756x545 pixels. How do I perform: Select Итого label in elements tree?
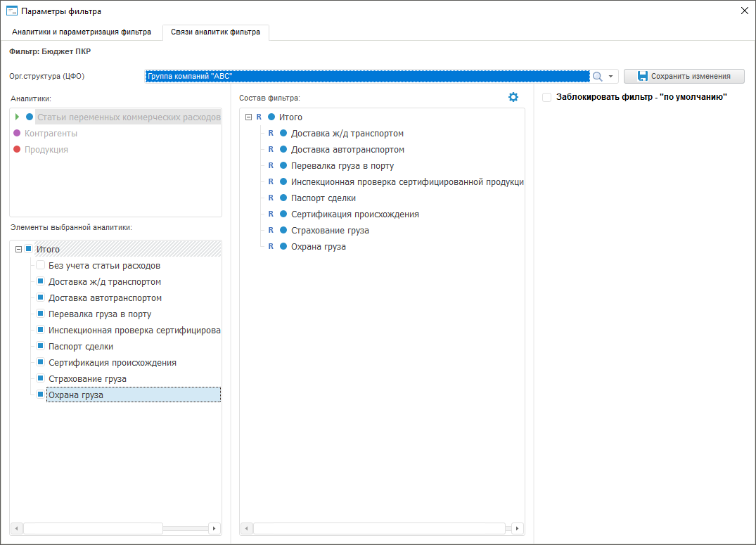pos(49,250)
